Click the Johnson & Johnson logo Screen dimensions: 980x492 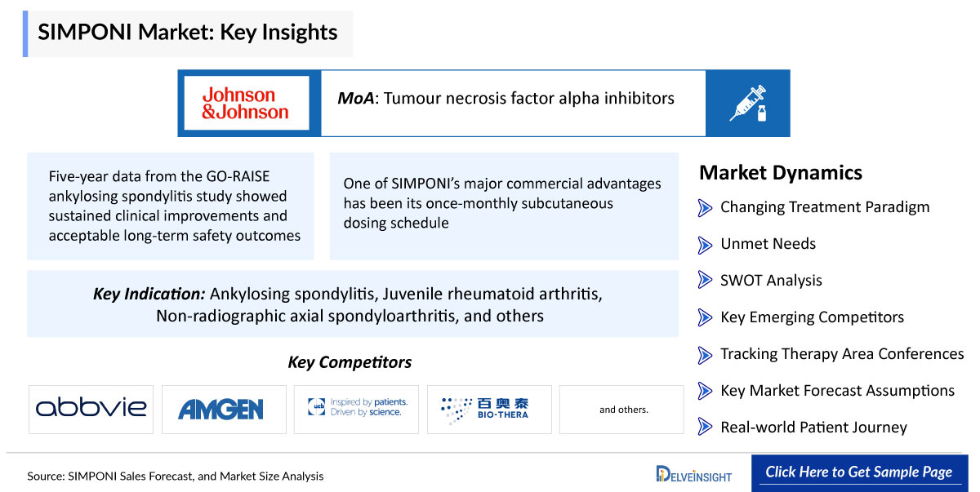246,103
